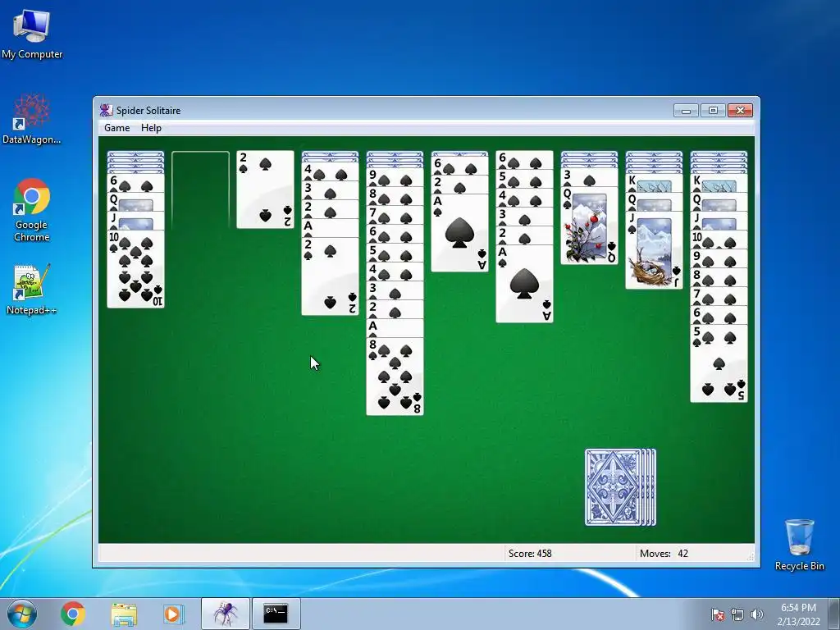This screenshot has width=840, height=630.
Task: Select the King in the ninth column
Action: (x=654, y=183)
